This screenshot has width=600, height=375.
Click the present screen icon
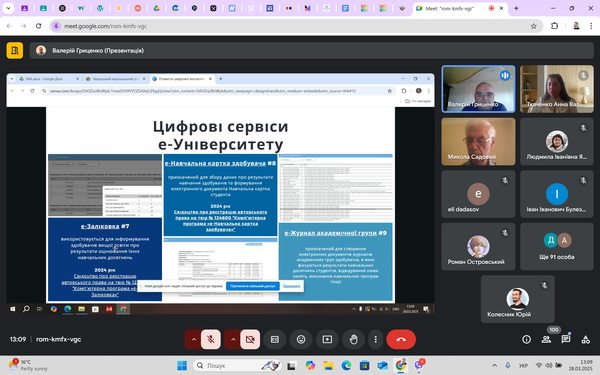point(327,339)
